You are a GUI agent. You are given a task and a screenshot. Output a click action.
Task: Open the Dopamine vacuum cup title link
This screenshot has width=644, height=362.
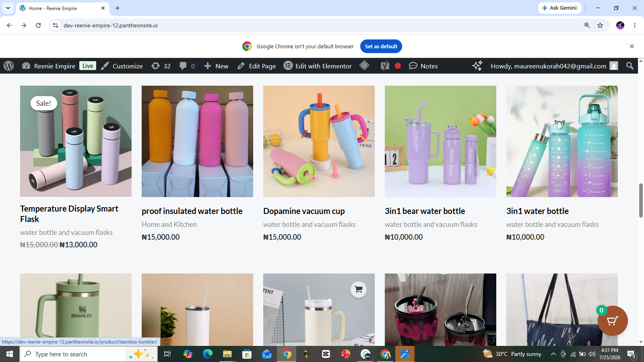[x=304, y=211]
